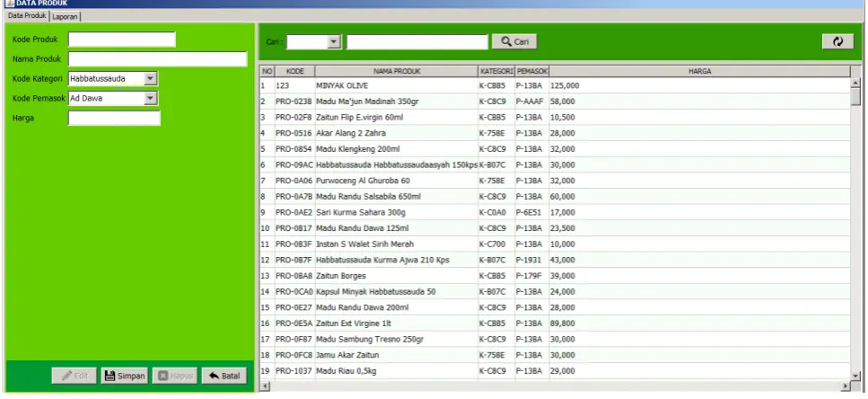Click code cell PRO-0FC8

(294, 355)
